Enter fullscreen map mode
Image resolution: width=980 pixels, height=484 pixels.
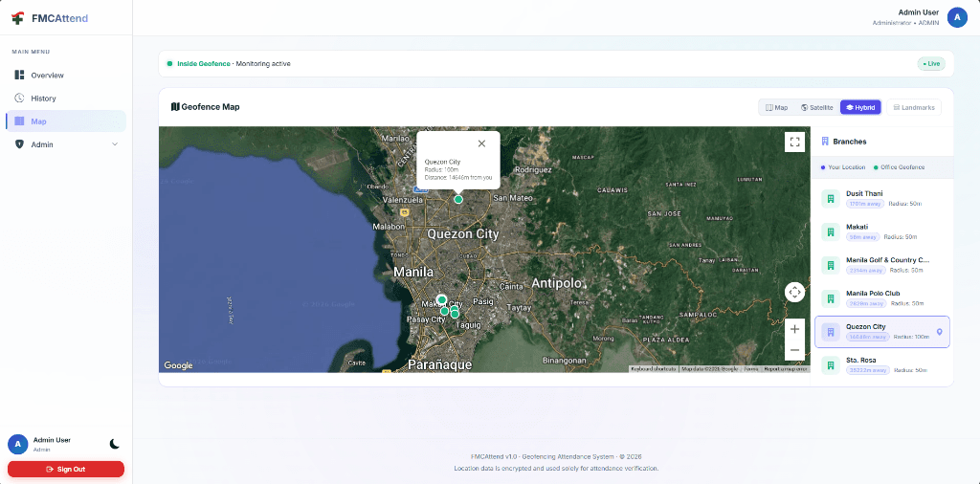(794, 142)
